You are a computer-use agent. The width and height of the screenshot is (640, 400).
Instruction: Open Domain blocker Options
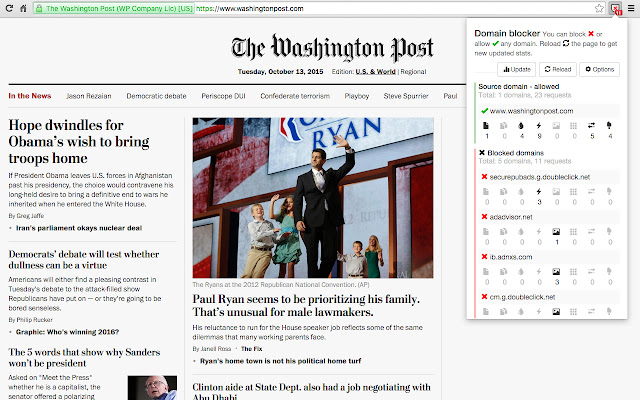(x=600, y=69)
